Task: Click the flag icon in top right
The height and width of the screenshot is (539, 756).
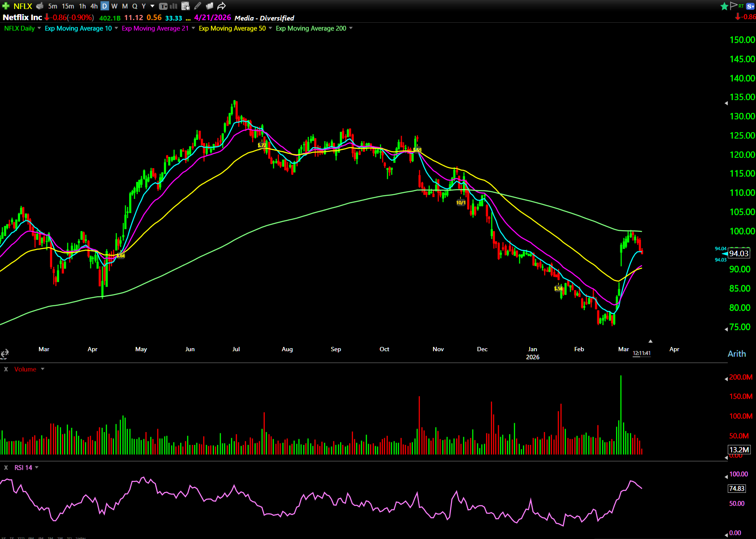Action: coord(733,6)
